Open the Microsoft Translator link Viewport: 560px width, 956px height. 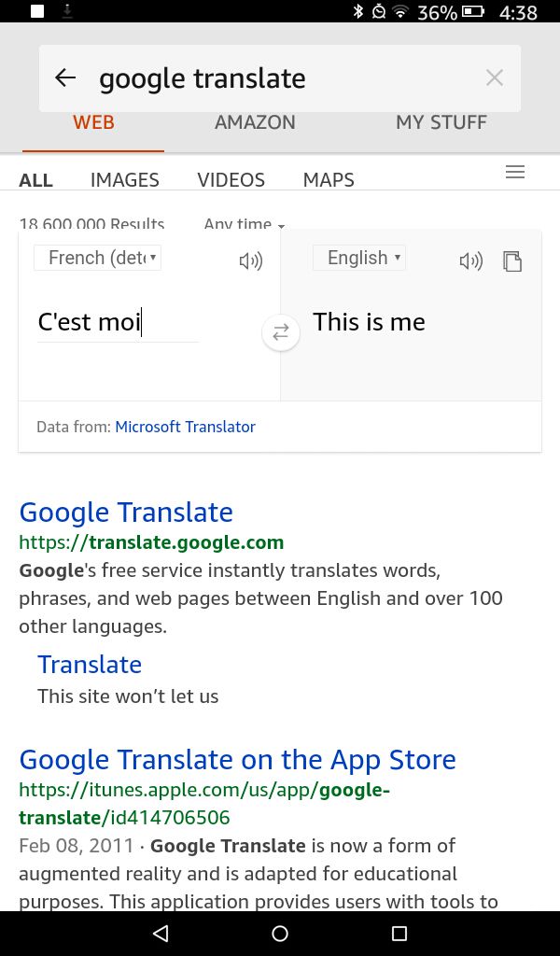pyautogui.click(x=185, y=426)
